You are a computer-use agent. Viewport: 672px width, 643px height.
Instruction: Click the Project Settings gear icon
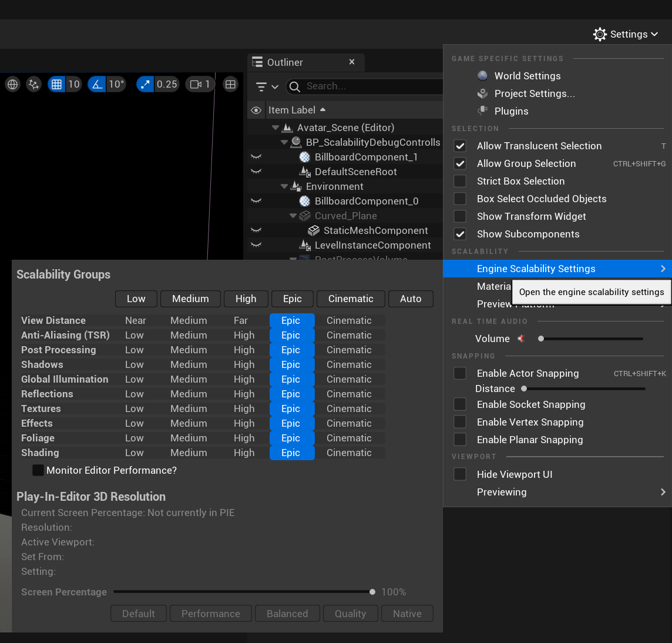pyautogui.click(x=483, y=93)
